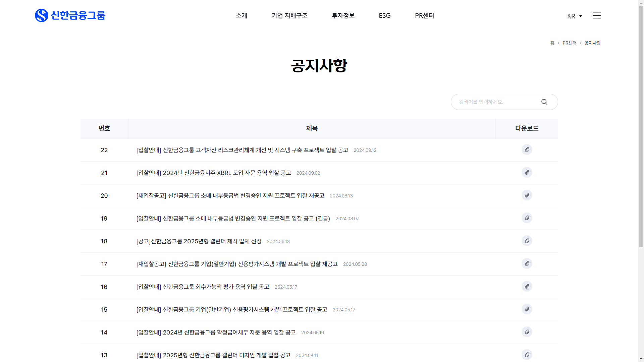644x362 pixels.
Task: Click 공지사항 breadcrumb item
Action: 592,43
